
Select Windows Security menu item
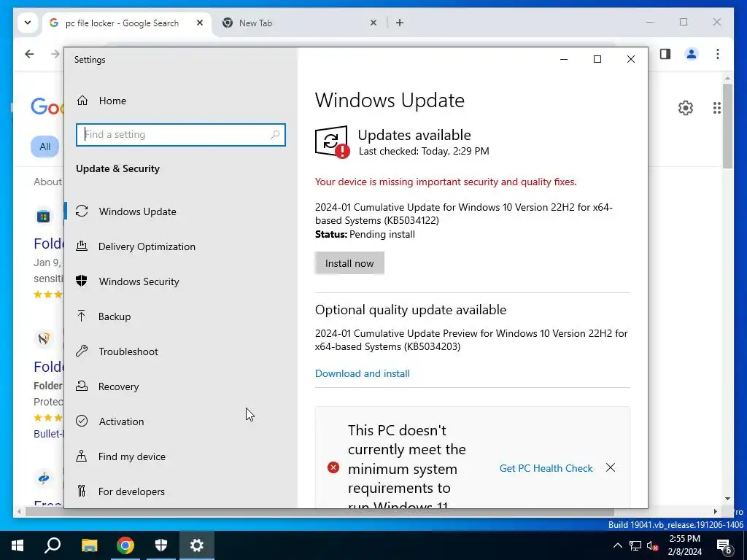click(x=139, y=281)
